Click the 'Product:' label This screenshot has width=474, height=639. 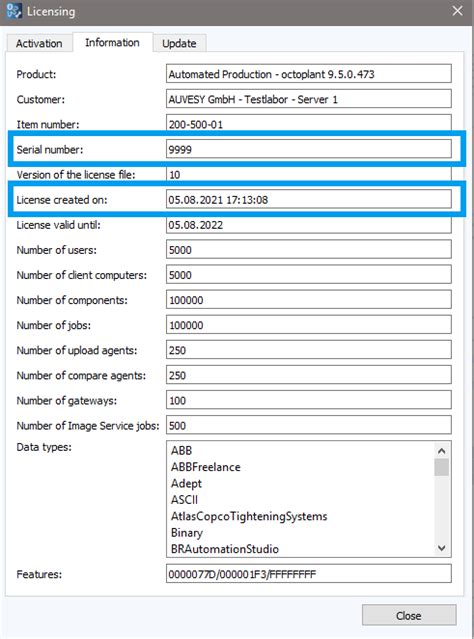36,75
